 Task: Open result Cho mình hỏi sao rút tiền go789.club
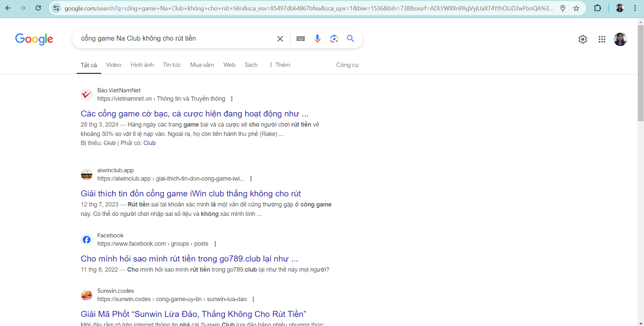click(x=189, y=259)
